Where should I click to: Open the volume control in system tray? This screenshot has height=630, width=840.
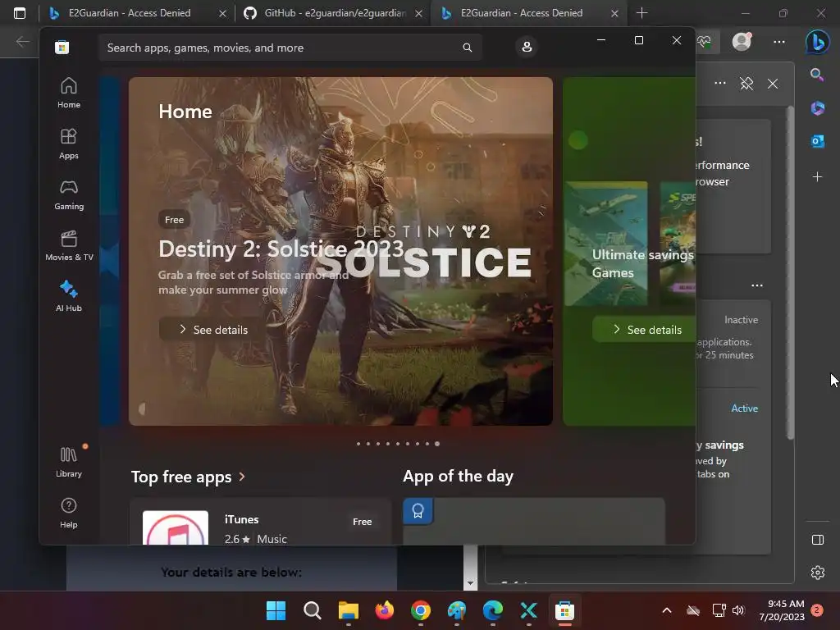739,610
